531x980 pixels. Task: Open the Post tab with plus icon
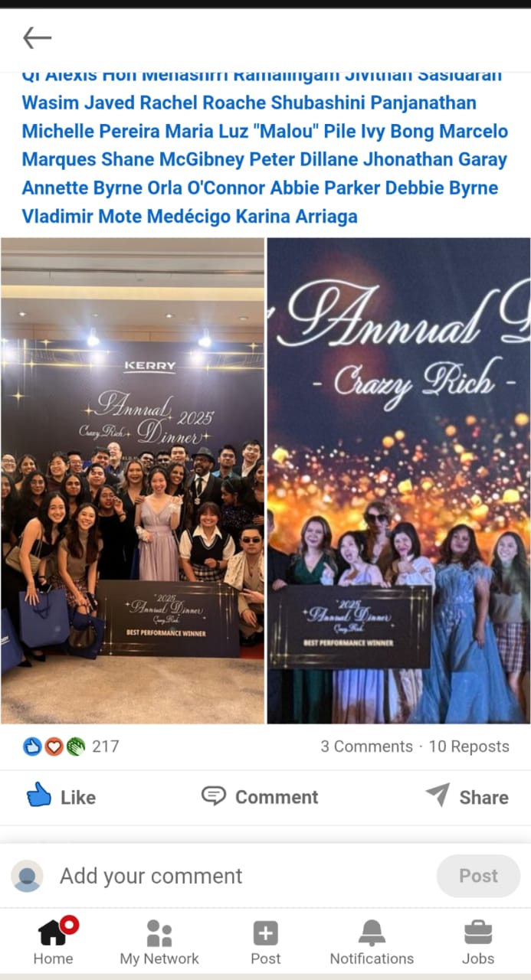[x=266, y=942]
